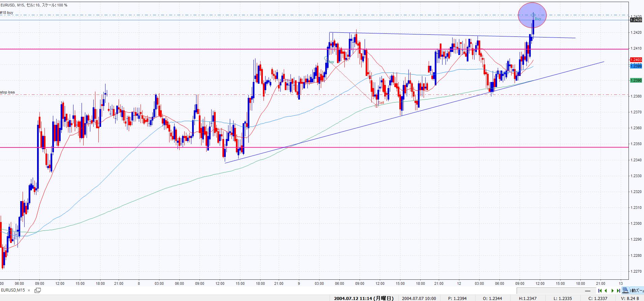The height and width of the screenshot is (301, 644).
Task: Select the stop loss level label
Action: click(x=7, y=92)
